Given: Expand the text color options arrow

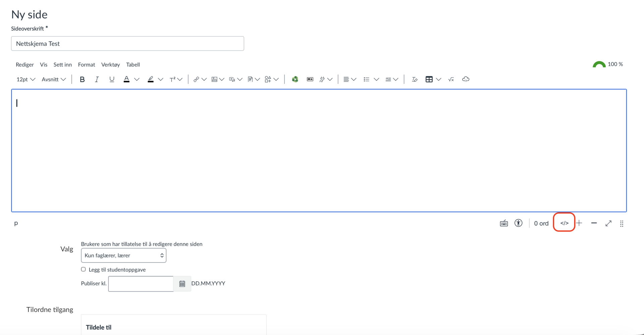Looking at the screenshot, I should coord(137,79).
